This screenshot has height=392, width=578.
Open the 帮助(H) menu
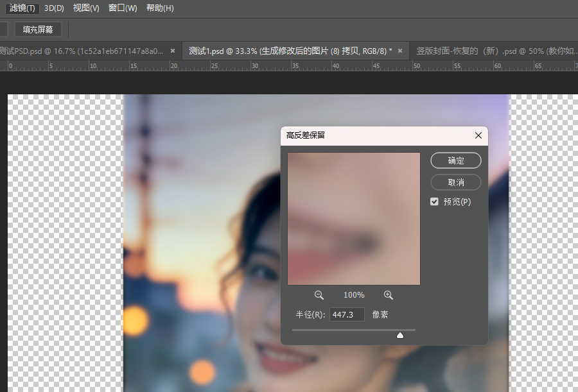click(x=160, y=8)
